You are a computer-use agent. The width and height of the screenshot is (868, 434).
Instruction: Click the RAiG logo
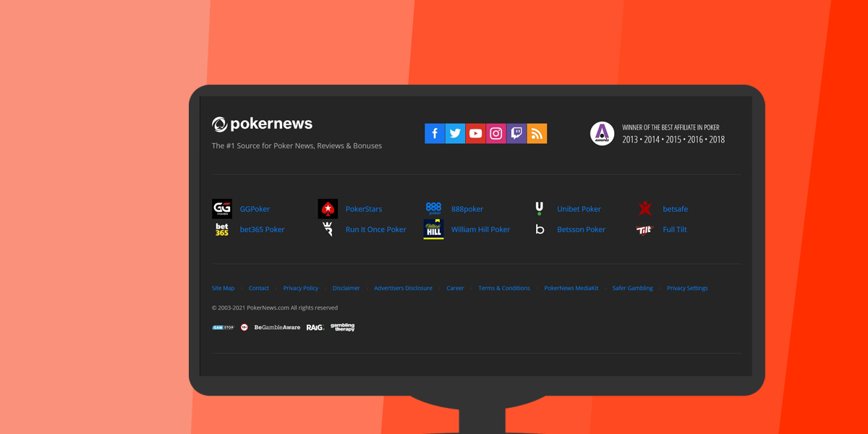coord(315,327)
